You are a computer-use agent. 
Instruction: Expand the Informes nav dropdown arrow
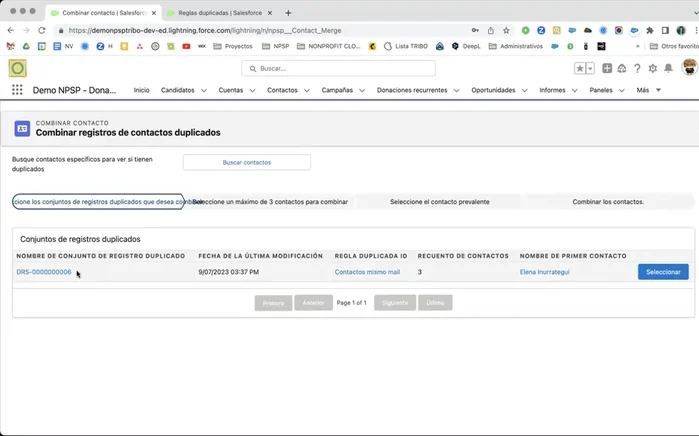[x=575, y=90]
